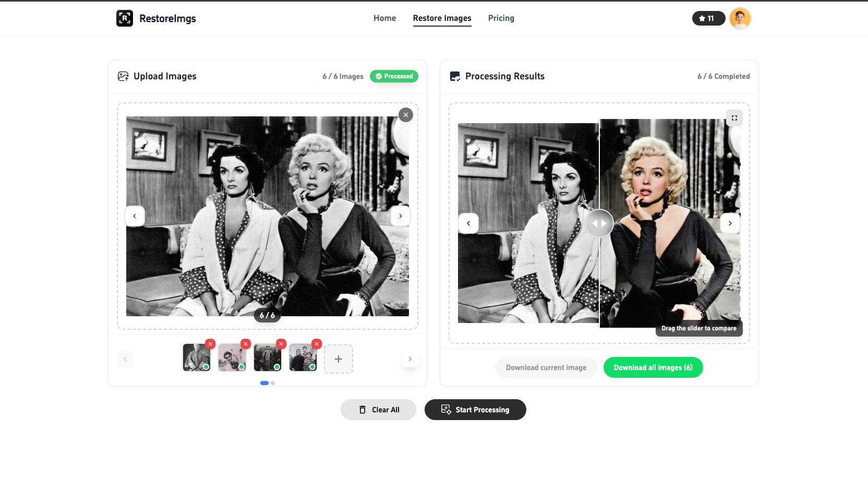
Task: Delete the woman with horse thumbnail
Action: [246, 344]
